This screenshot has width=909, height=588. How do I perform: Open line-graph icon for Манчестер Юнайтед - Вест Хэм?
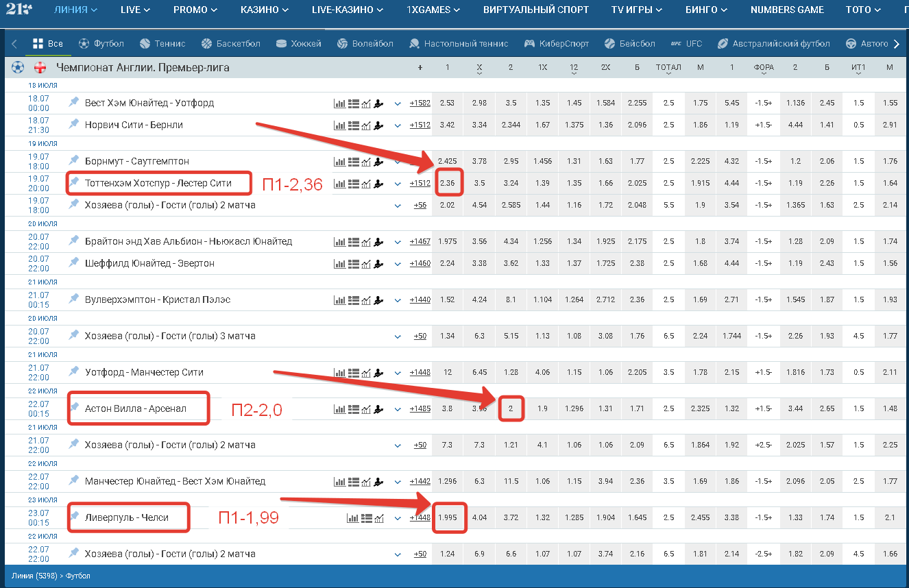366,482
